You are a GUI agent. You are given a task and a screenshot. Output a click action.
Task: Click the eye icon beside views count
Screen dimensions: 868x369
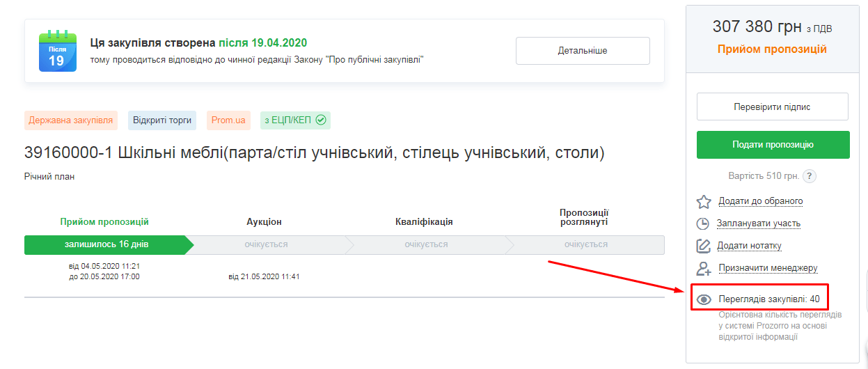pos(704,299)
